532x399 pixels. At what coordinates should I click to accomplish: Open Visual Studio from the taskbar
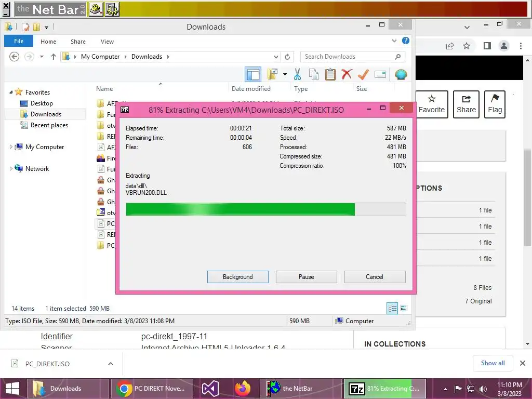click(x=210, y=389)
